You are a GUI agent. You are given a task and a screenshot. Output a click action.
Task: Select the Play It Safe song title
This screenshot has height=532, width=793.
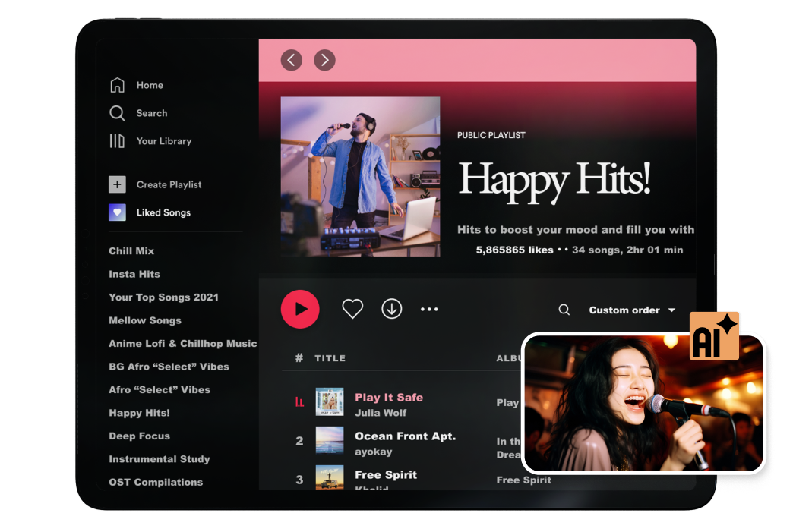point(389,398)
